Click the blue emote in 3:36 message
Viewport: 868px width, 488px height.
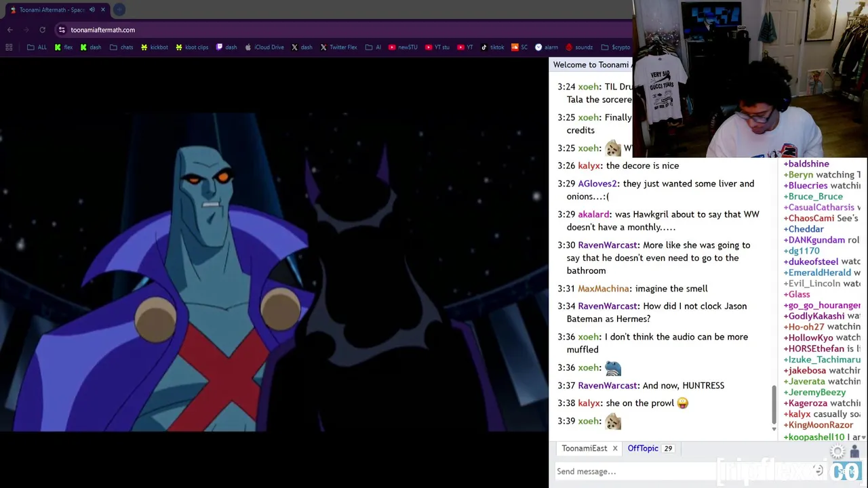point(613,368)
